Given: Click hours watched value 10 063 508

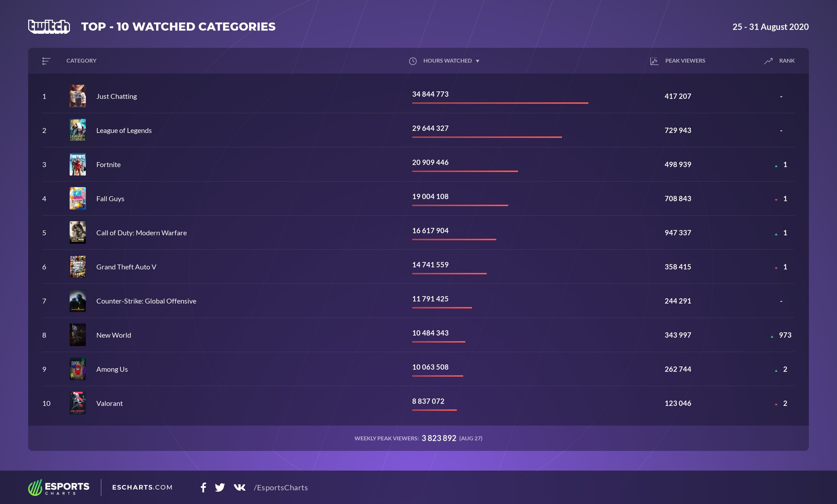Looking at the screenshot, I should [430, 367].
